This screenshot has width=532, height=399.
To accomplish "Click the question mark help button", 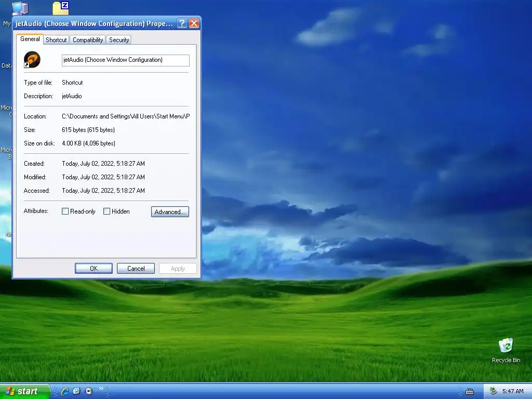I will (x=182, y=23).
